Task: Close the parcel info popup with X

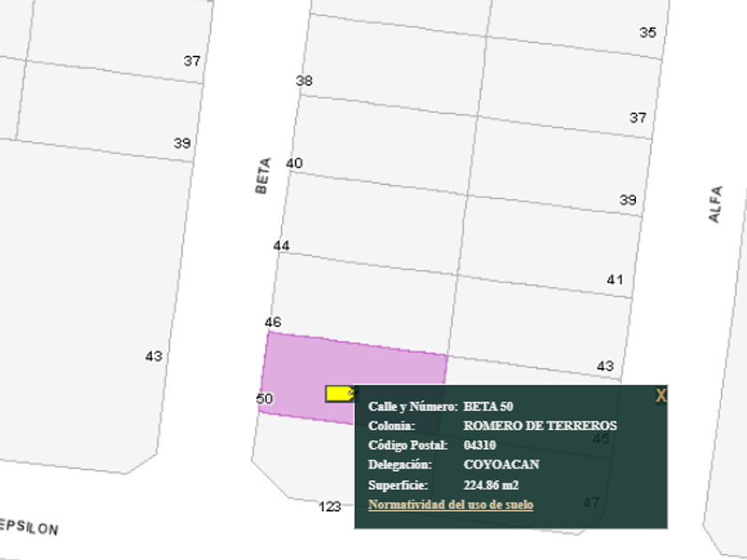Action: pyautogui.click(x=660, y=396)
